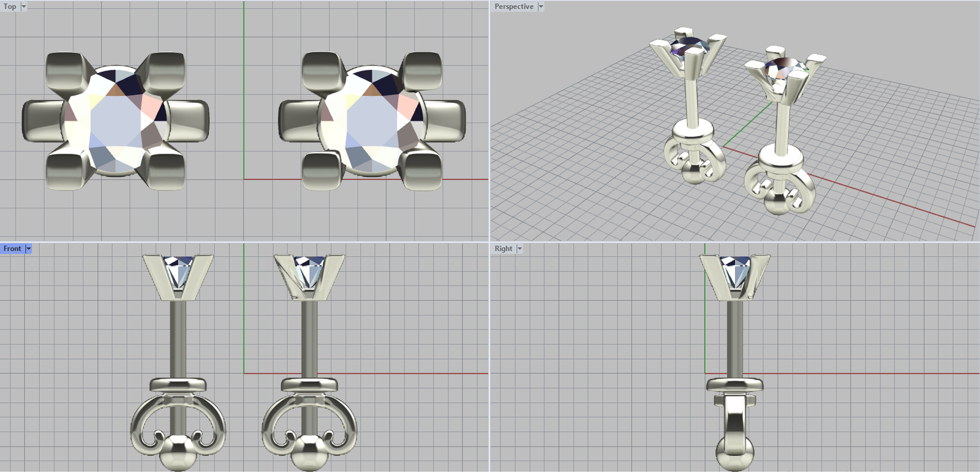Click the Top viewport title label
Screen dimensions: 980x473
pos(10,7)
